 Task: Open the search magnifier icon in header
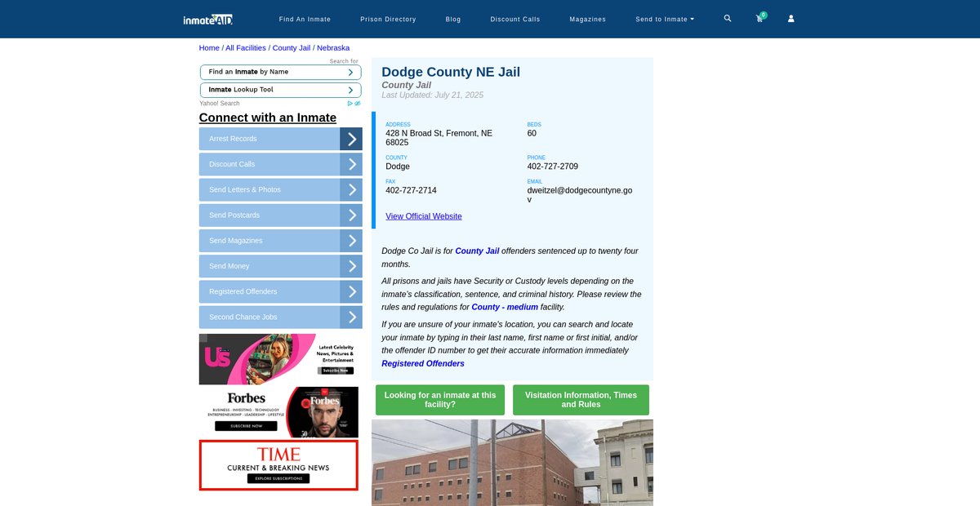coord(728,18)
